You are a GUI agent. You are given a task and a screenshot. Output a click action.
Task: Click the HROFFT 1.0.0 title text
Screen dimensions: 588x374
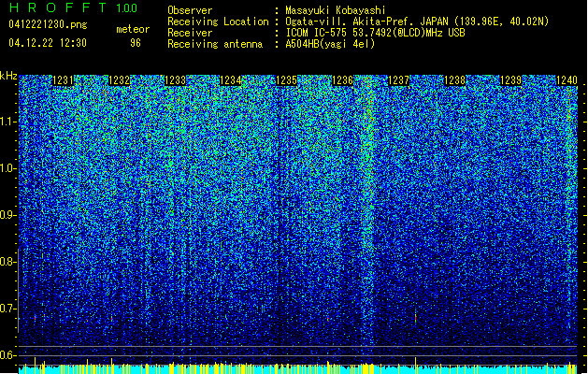(73, 7)
